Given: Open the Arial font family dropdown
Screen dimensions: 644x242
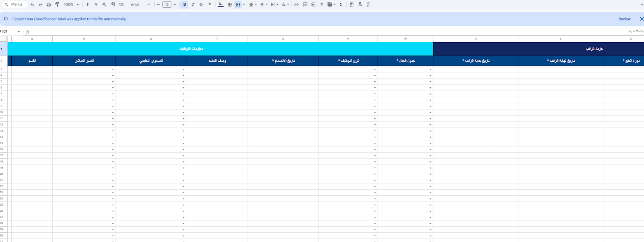Looking at the screenshot, I should point(140,5).
